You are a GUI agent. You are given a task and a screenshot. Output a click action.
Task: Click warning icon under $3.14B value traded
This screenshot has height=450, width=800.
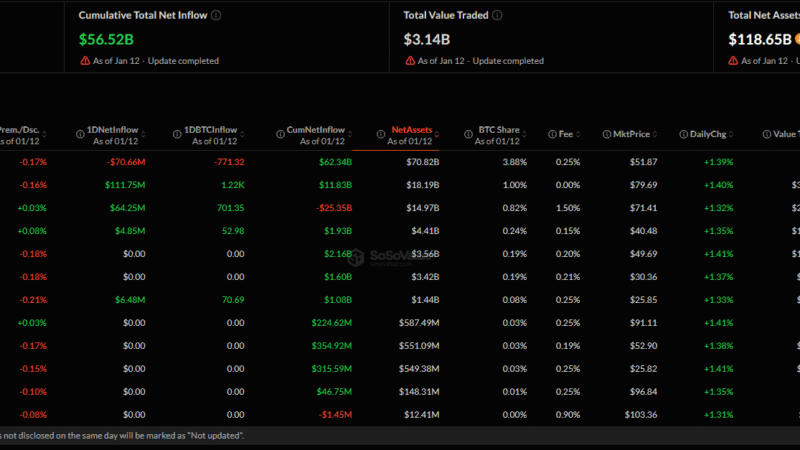pos(409,61)
